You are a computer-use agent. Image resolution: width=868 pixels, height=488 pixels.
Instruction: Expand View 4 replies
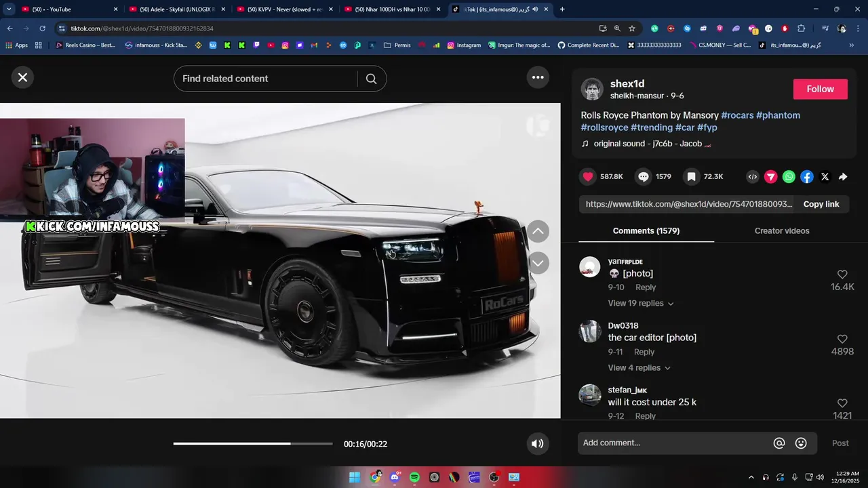[x=639, y=368]
